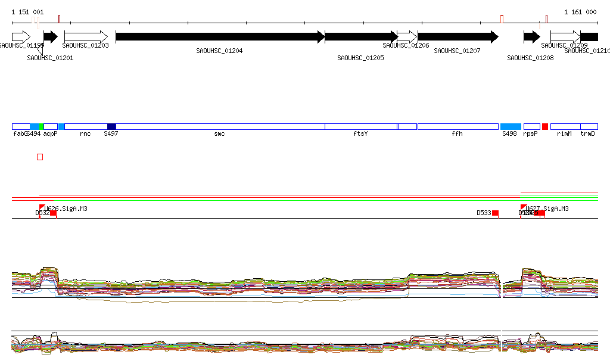Click the D533 red terminator marker
Viewport: 610px width, 364px height.
pyautogui.click(x=495, y=213)
